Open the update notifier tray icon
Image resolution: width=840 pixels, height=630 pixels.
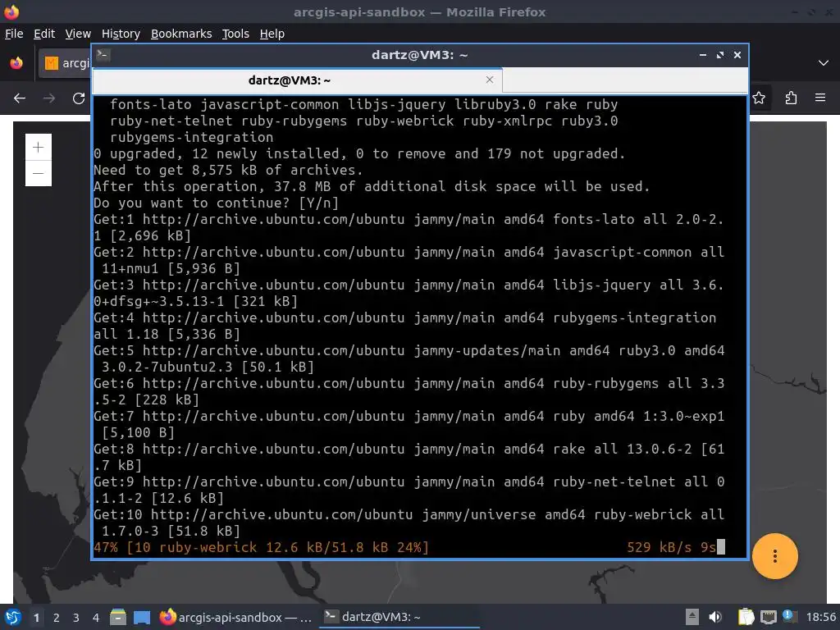point(789,616)
